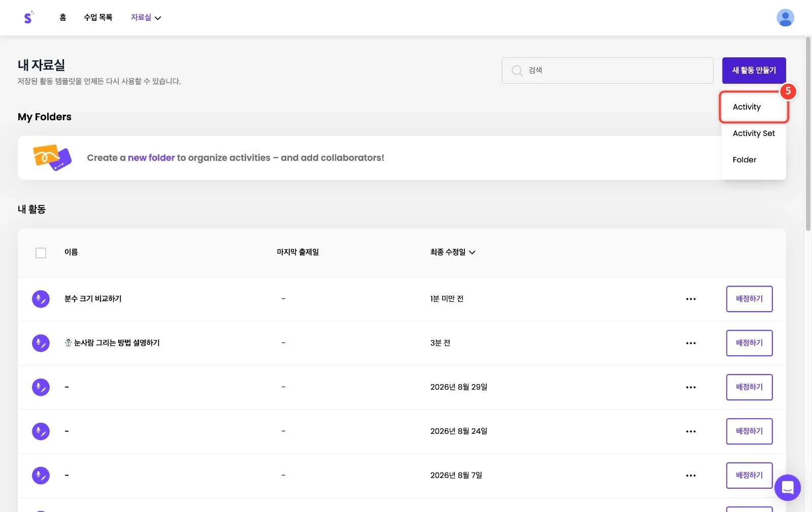Click activity icon in the 2026년 8월 29일 row

point(41,387)
